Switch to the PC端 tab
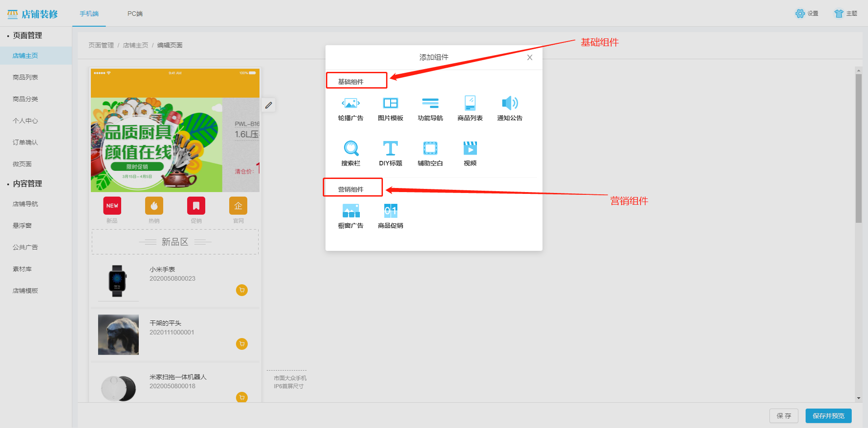The height and width of the screenshot is (428, 868). (135, 14)
